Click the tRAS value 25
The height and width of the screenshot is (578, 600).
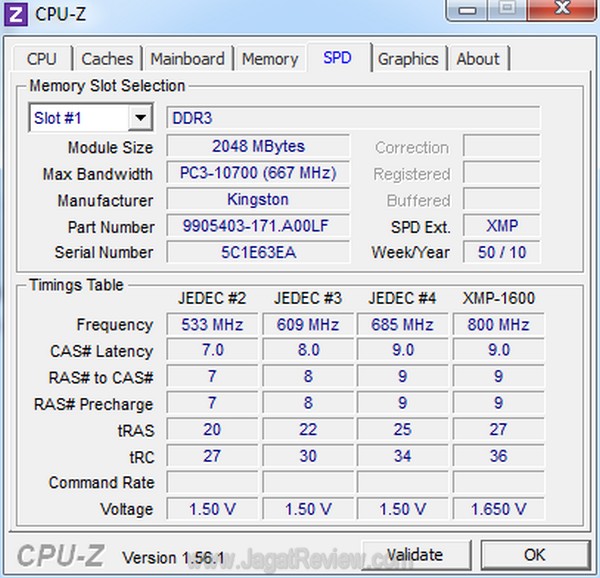click(402, 429)
